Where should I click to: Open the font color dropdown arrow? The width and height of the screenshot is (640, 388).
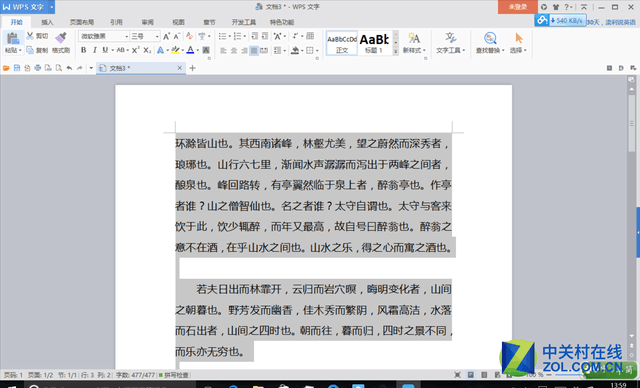[x=198, y=50]
